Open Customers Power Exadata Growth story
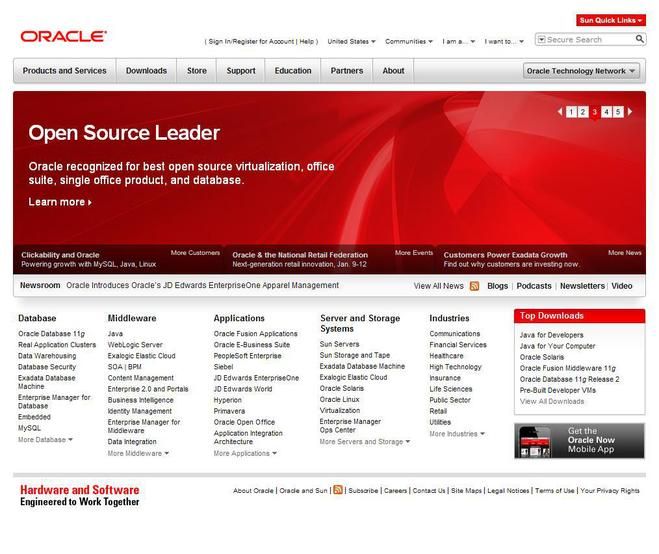Image resolution: width=659 pixels, height=554 pixels. (x=505, y=255)
